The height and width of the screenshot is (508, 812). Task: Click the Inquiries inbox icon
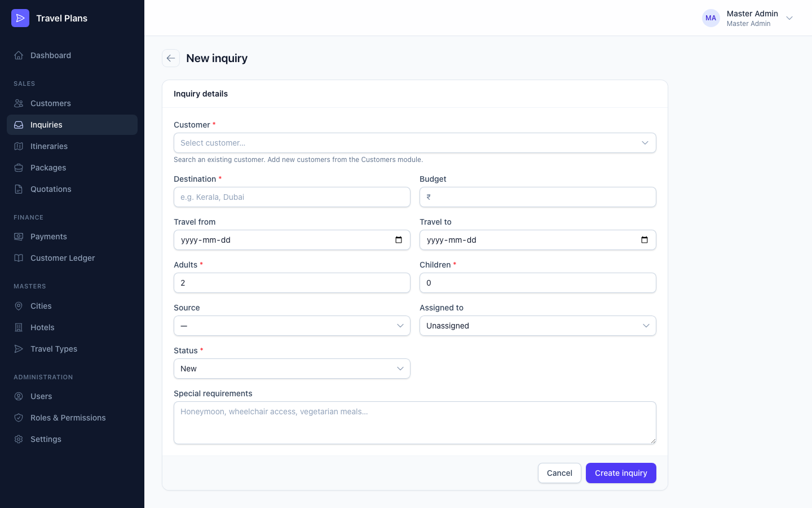pyautogui.click(x=19, y=125)
